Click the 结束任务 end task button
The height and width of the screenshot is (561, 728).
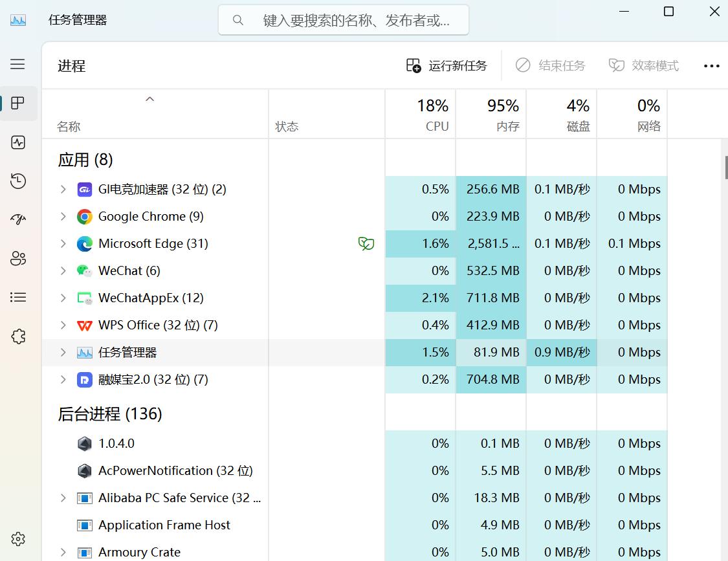(550, 65)
